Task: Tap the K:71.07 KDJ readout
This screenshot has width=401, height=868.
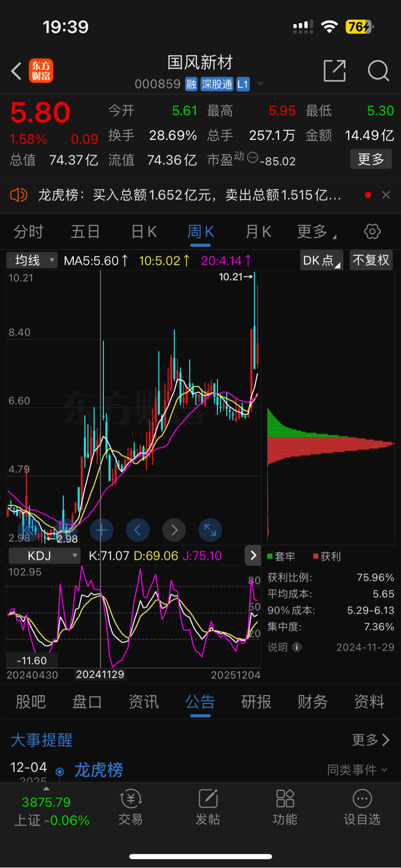Action: click(109, 556)
